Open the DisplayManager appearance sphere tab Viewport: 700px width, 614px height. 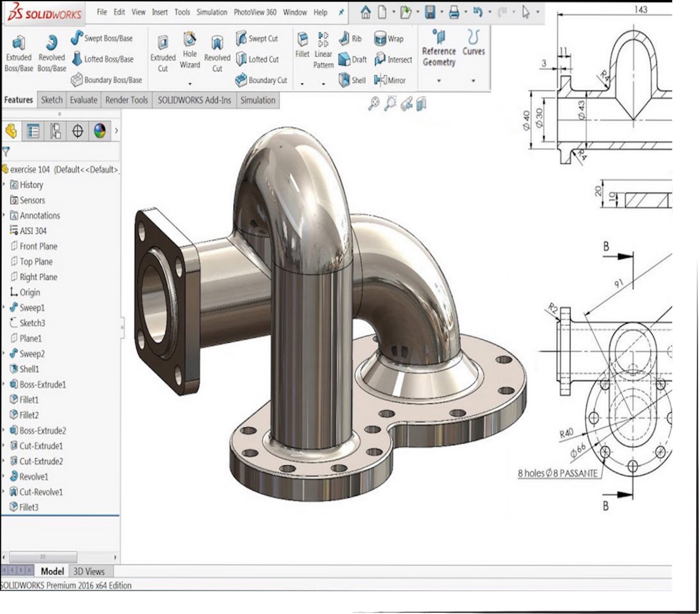pos(100,131)
